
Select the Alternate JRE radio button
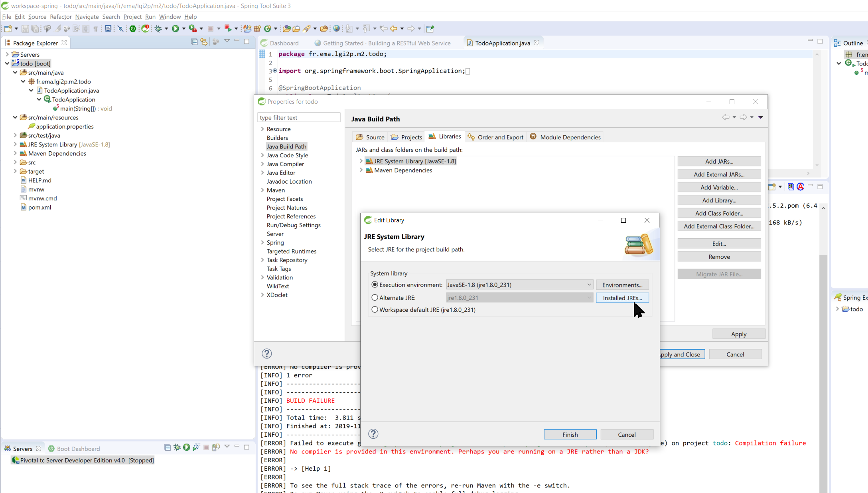[375, 297]
